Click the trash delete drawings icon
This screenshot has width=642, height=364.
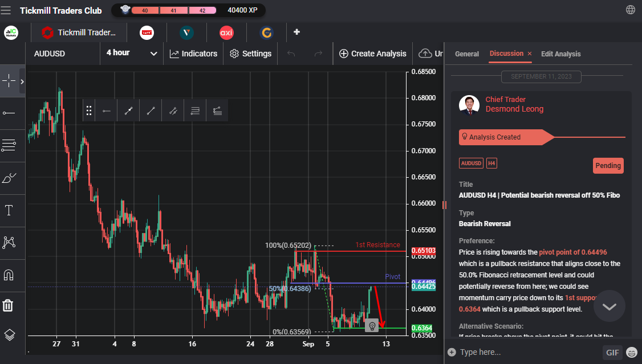[x=8, y=305]
